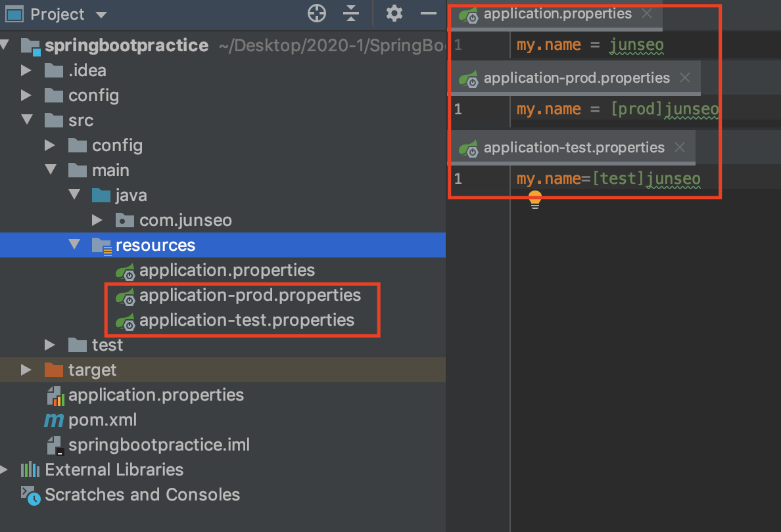
Task: Close the application-prod.properties tab
Action: pos(684,78)
